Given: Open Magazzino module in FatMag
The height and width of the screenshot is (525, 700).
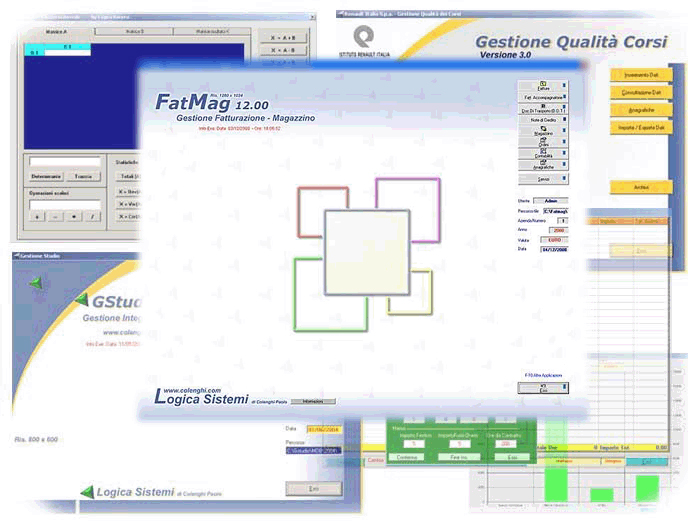Looking at the screenshot, I should pyautogui.click(x=543, y=131).
